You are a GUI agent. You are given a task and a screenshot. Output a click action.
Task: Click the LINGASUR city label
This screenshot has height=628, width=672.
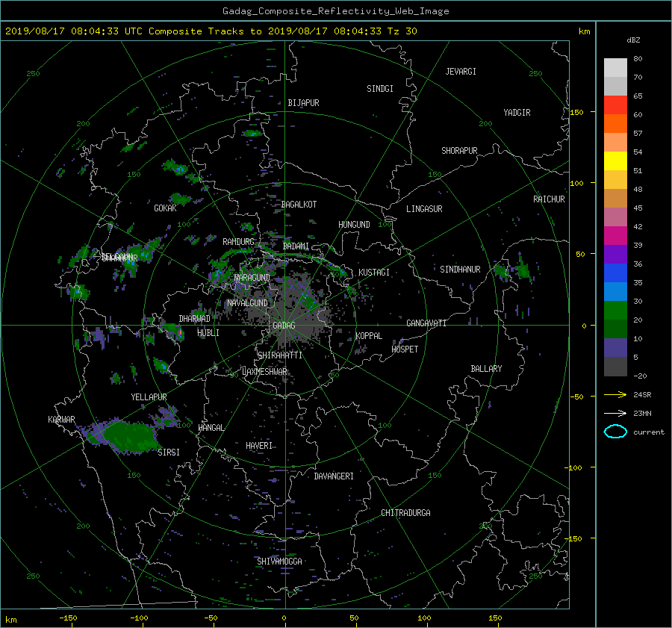click(424, 209)
